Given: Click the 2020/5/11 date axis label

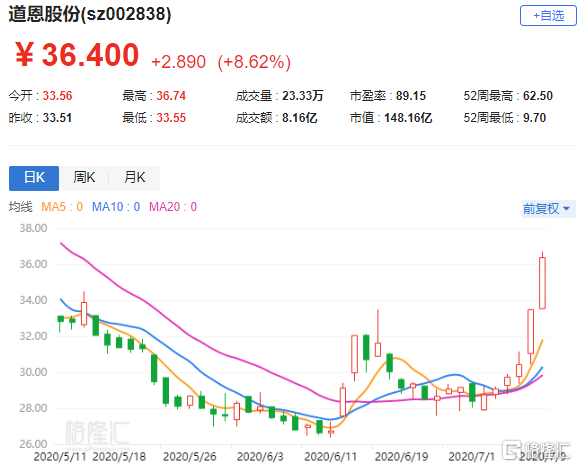Looking at the screenshot, I should tap(60, 457).
